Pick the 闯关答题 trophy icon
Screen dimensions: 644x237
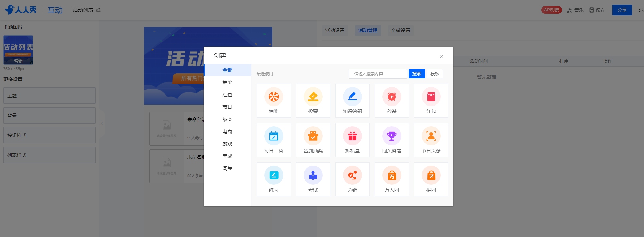392,136
